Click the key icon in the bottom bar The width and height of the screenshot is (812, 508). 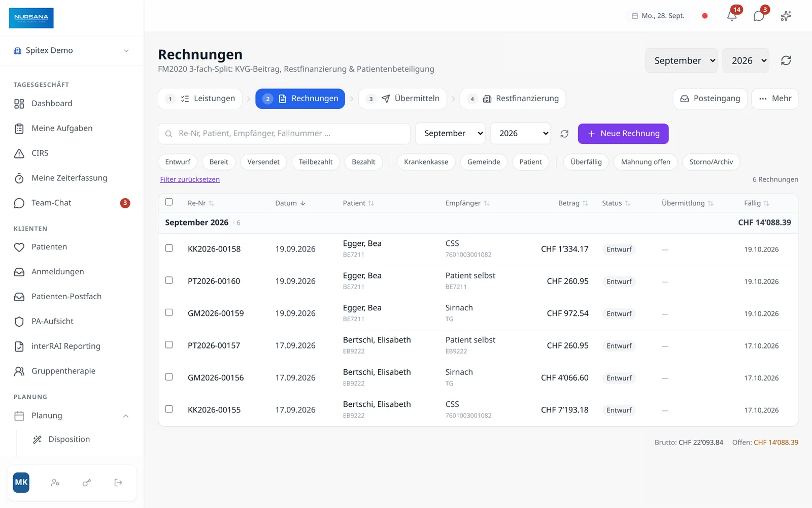[87, 483]
